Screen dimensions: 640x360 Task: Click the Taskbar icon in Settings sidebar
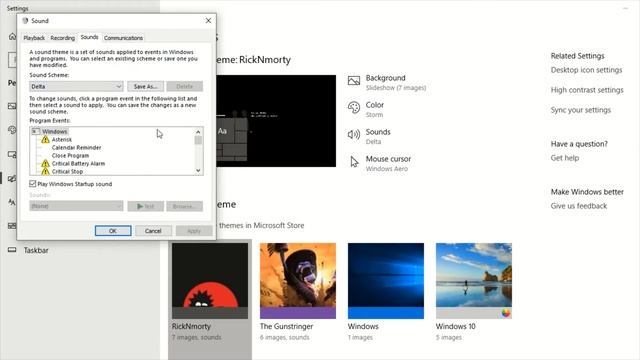pos(12,250)
